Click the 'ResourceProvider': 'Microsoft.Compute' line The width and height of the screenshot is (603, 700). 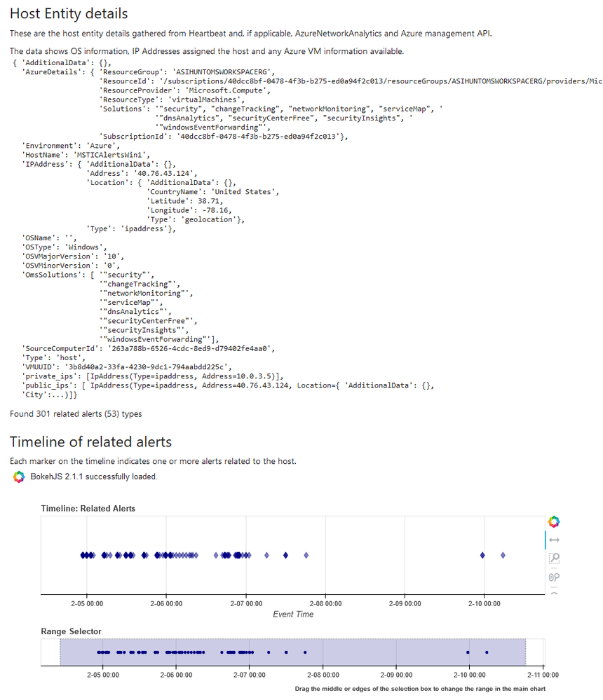[x=185, y=90]
